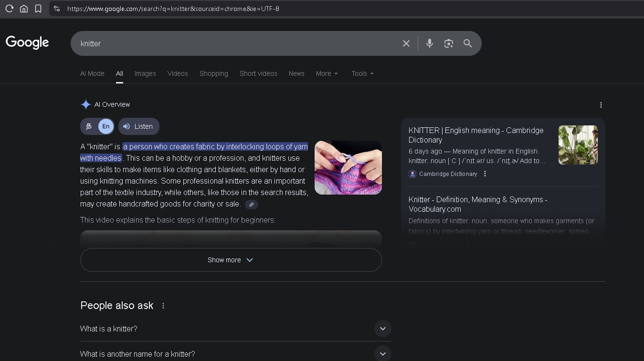
Task: Open Google Lens image search
Action: 449,43
